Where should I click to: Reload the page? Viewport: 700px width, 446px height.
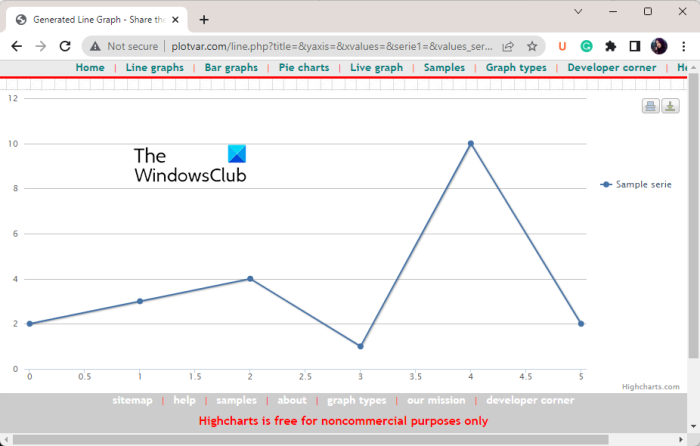65,46
